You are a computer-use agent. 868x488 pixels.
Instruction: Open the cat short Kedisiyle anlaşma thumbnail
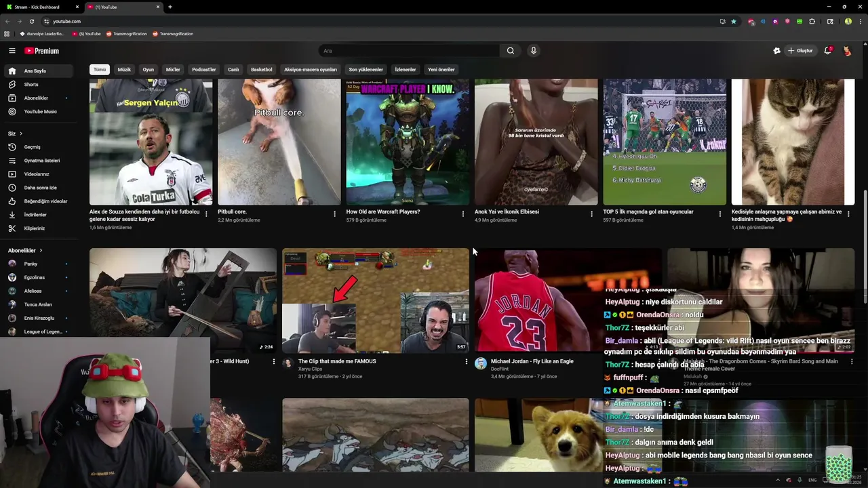793,142
